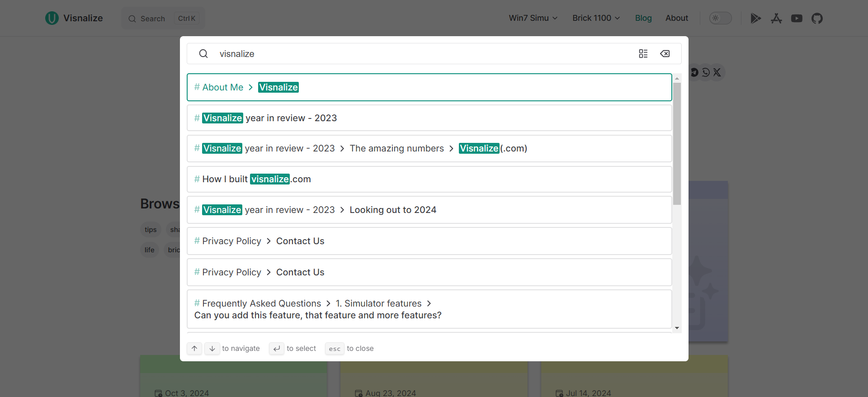Screen dimensions: 868x397
Task: Open the About menu item
Action: [x=676, y=18]
